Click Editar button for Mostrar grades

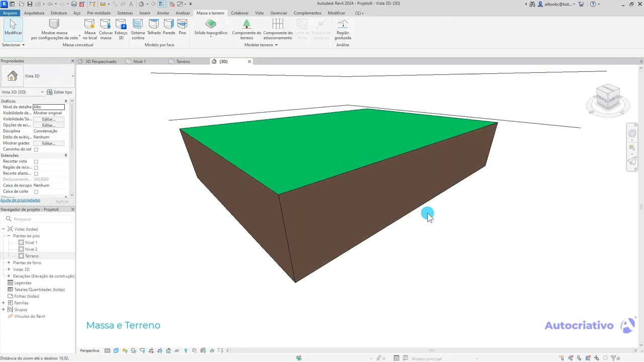click(48, 143)
